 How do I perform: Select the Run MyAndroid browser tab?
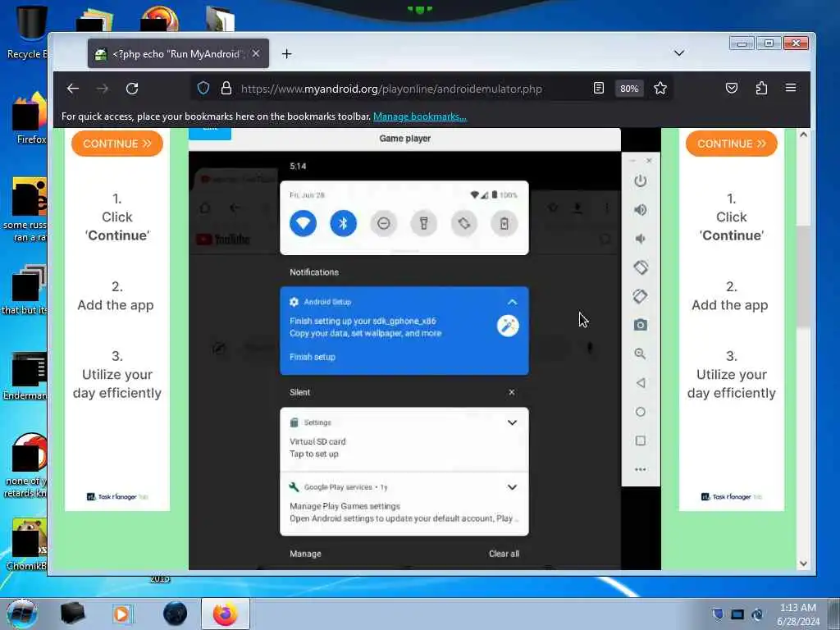[178, 53]
